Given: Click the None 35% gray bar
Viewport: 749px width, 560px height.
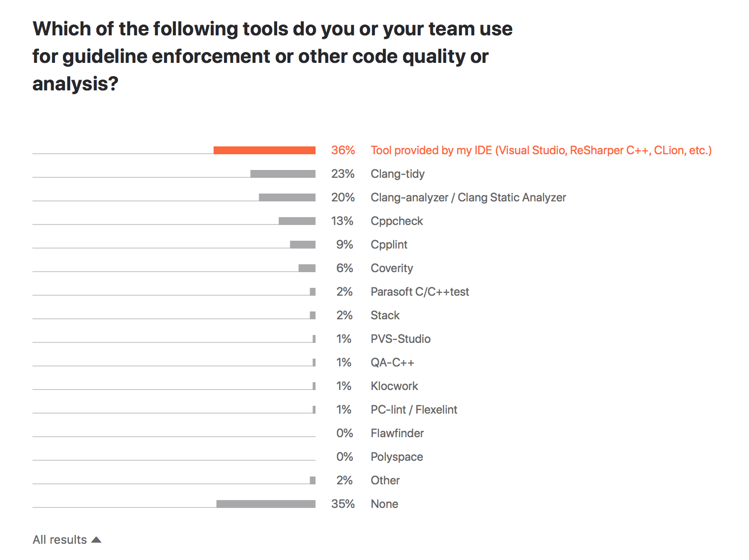Looking at the screenshot, I should [x=266, y=504].
